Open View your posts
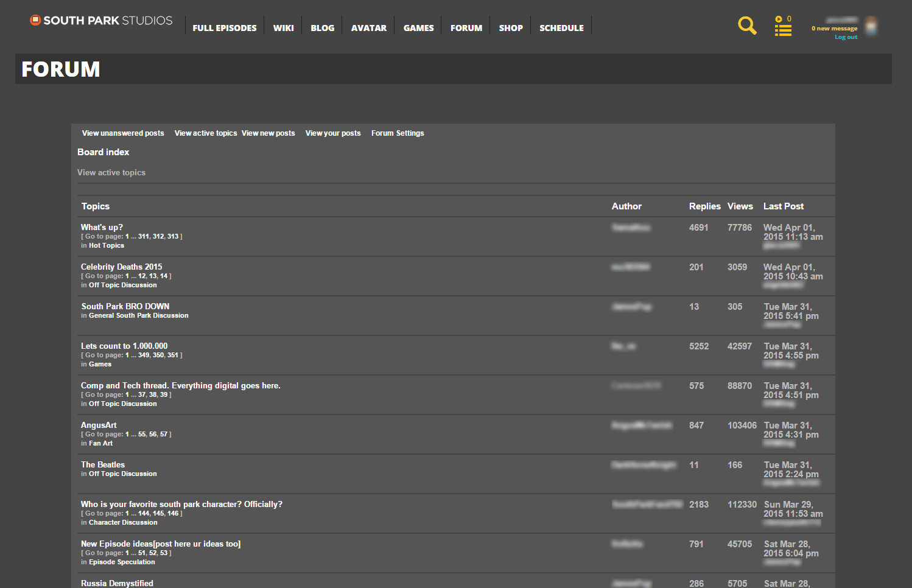912x588 pixels. (x=333, y=133)
